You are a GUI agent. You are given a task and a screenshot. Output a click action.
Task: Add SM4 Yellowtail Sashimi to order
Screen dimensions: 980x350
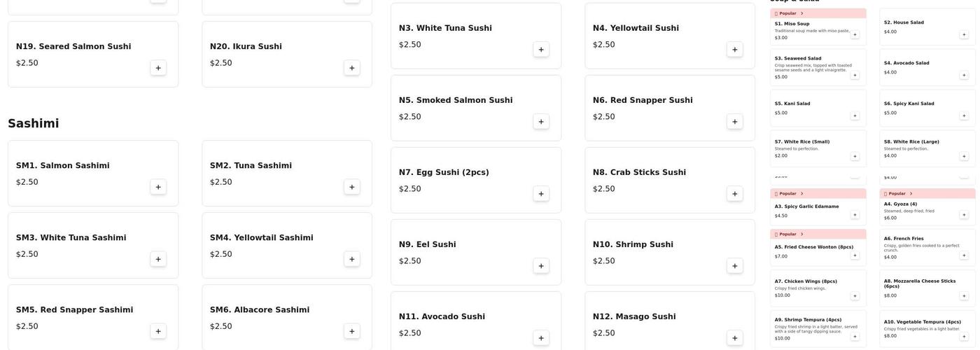351,259
